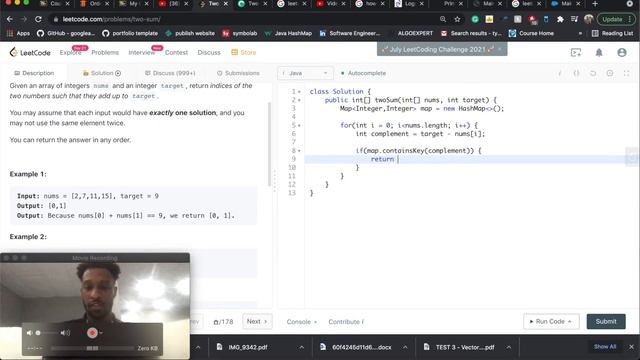Click the zoom magnifier icon in address bar
640x360 pixels.
click(x=443, y=19)
